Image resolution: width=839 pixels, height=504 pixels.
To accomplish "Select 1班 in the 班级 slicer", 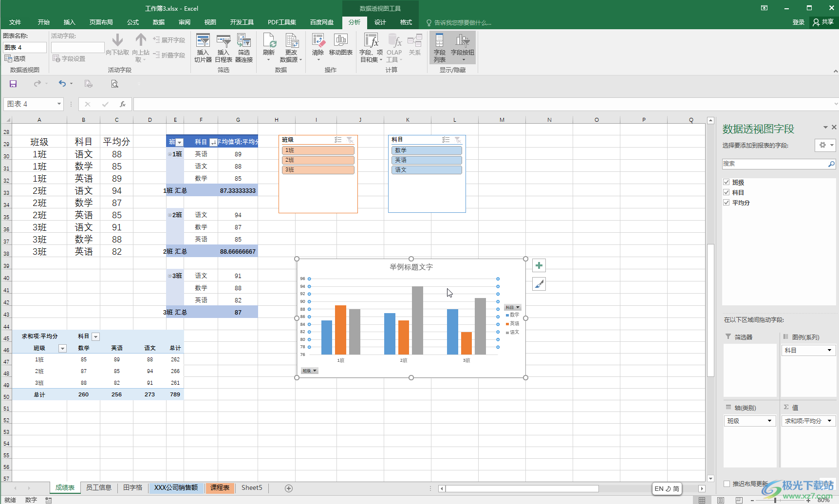I will [318, 150].
